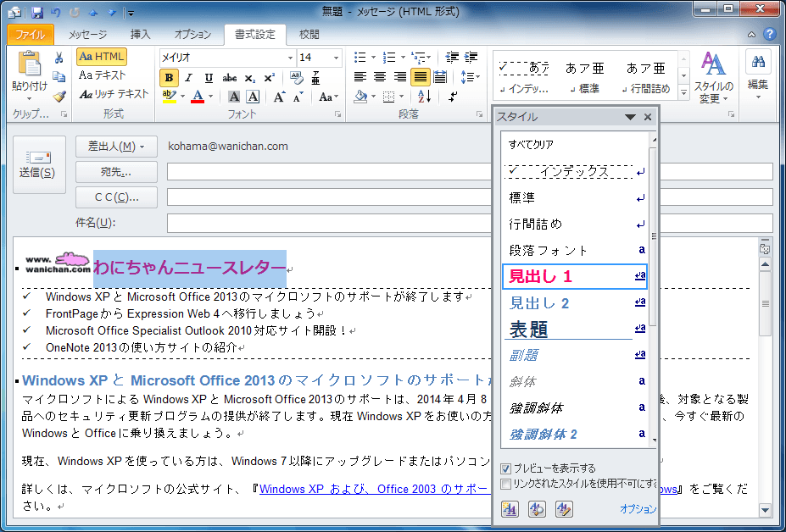Image resolution: width=786 pixels, height=532 pixels.
Task: Toggle show paragraph marks icon
Action: (x=453, y=97)
